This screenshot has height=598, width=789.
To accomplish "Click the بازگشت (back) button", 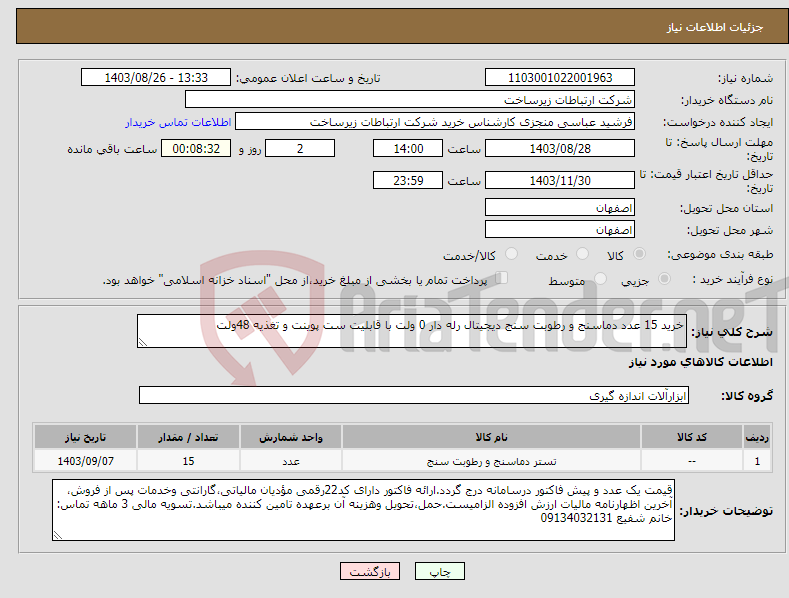I will coord(370,571).
